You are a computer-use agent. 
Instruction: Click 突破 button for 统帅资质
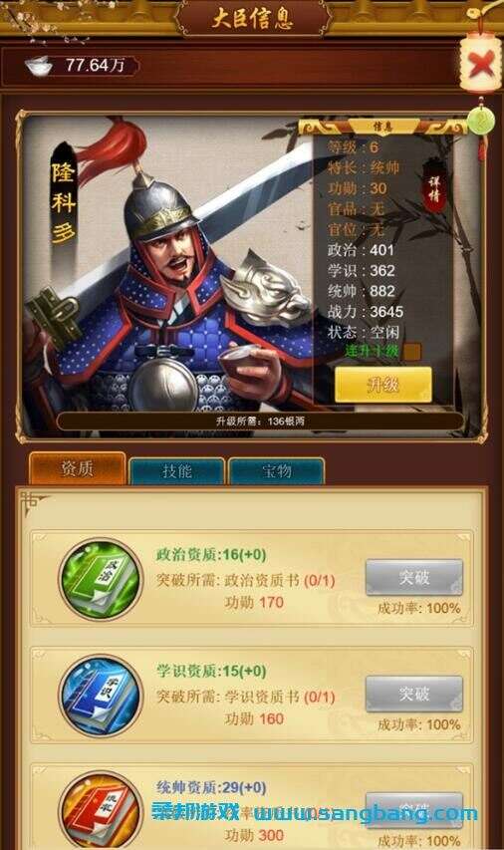(414, 810)
